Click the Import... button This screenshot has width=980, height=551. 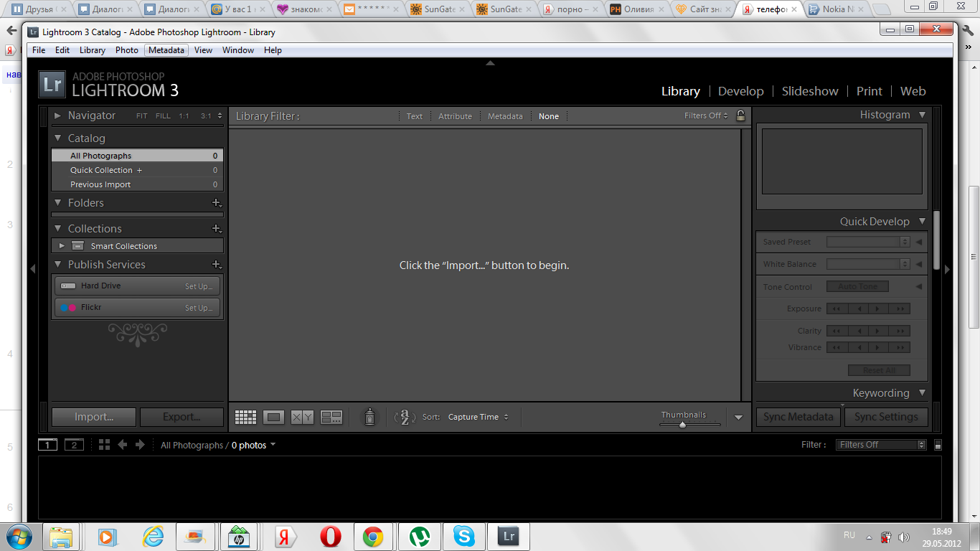(x=94, y=417)
